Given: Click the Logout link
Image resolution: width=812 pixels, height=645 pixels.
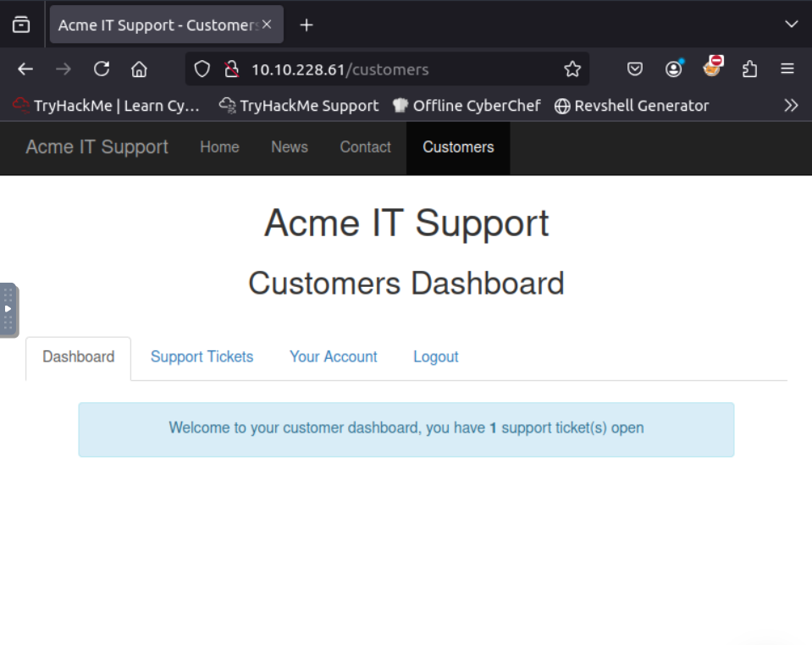Looking at the screenshot, I should point(435,357).
